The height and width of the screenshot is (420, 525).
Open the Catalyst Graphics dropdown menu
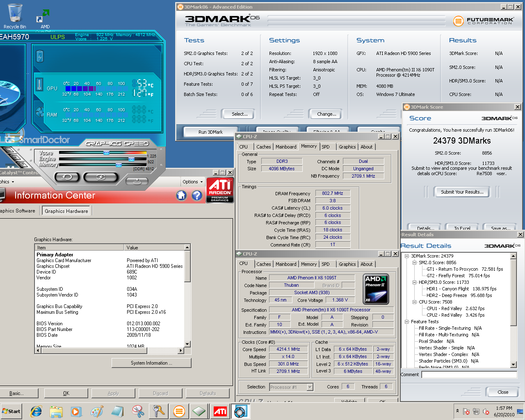[7, 182]
